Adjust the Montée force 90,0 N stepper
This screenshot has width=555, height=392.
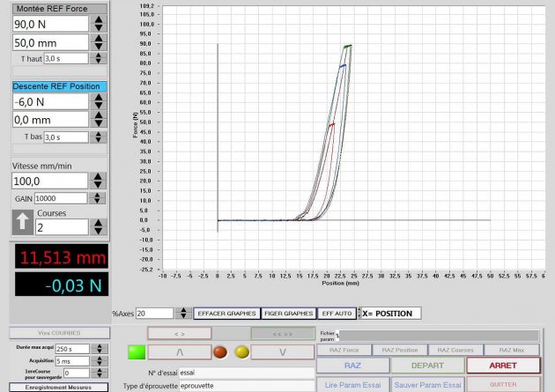coord(99,24)
